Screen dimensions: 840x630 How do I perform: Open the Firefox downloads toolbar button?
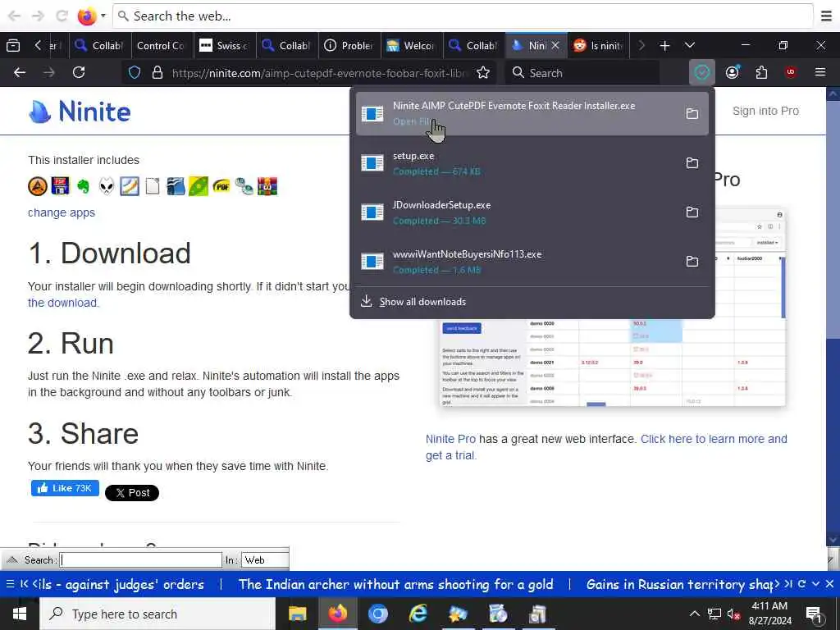click(x=702, y=72)
